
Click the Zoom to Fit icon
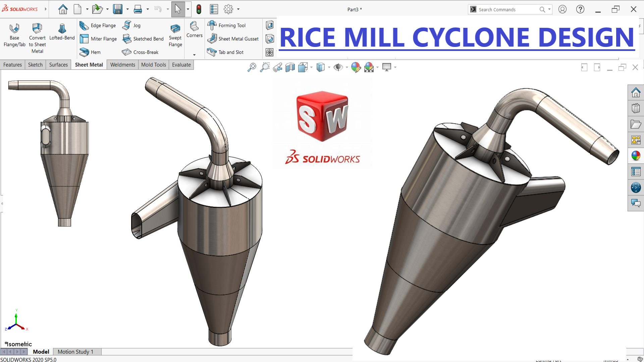pyautogui.click(x=252, y=67)
